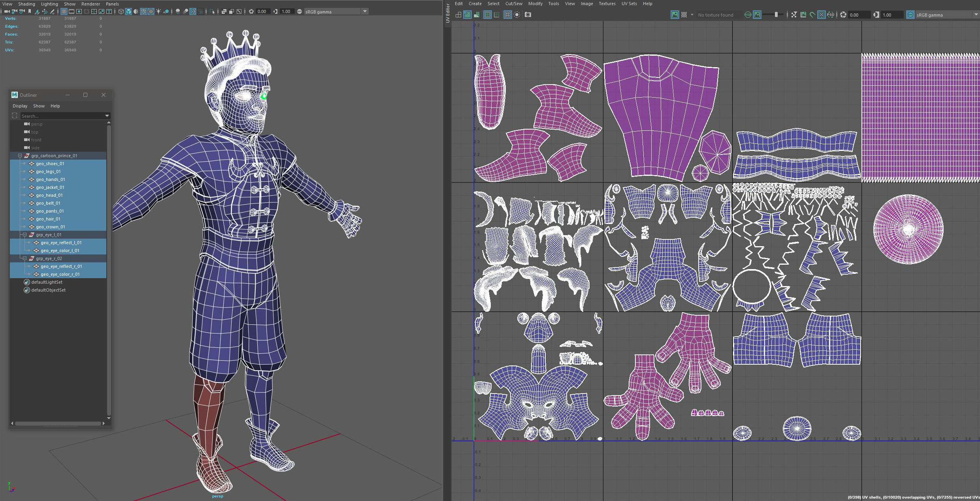The width and height of the screenshot is (980, 501).
Task: Click UV Editor isolate select circle icon
Action: click(x=517, y=15)
